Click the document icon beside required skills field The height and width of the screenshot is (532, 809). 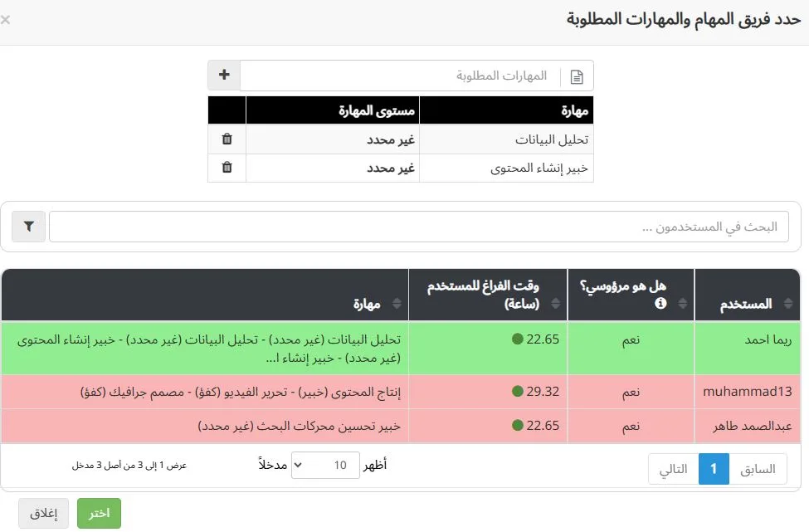click(x=577, y=77)
